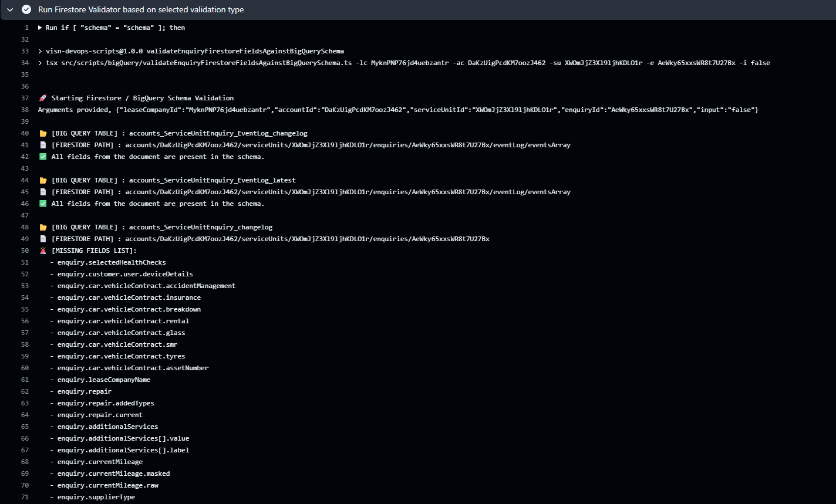Click 'enquiry.repair.addedTypes' field entry
Image resolution: width=836 pixels, height=504 pixels.
click(106, 403)
